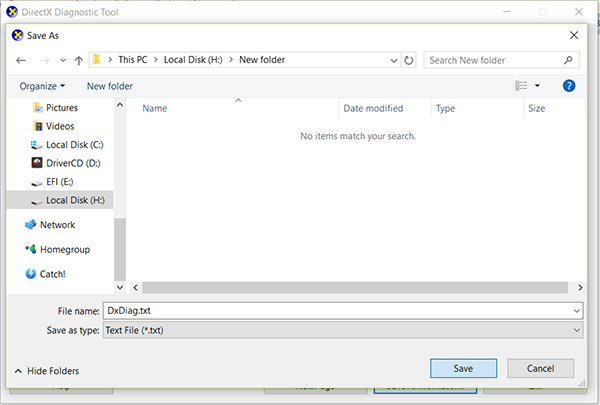
Task: Click the Network icon
Action: (30, 224)
